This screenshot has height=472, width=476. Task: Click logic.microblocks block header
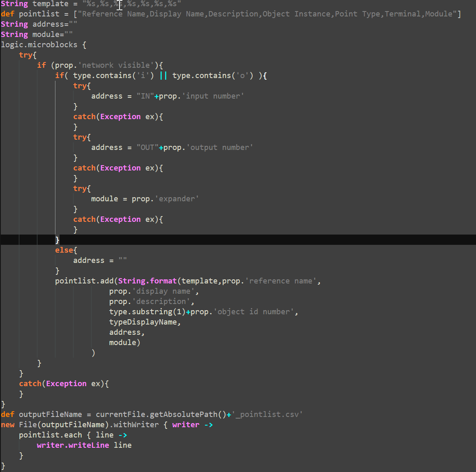click(39, 45)
